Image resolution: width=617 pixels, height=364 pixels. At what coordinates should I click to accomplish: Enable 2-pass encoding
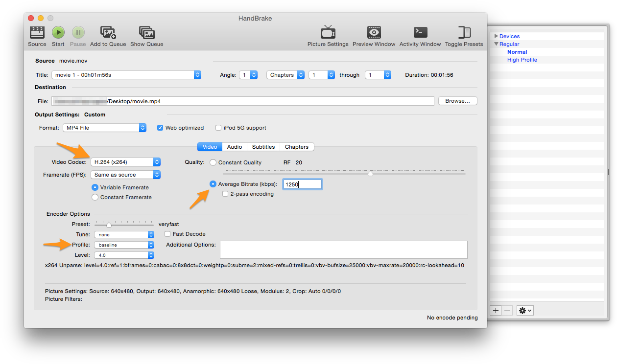point(225,194)
